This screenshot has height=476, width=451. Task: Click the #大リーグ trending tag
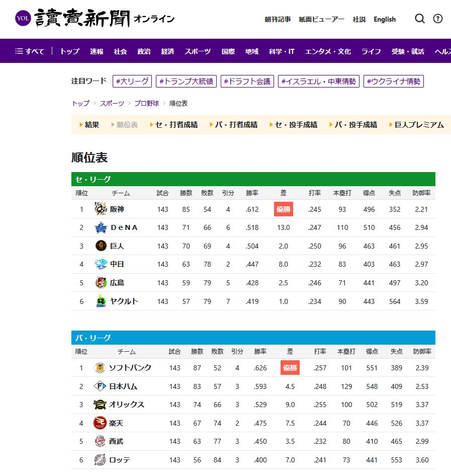pyautogui.click(x=132, y=81)
